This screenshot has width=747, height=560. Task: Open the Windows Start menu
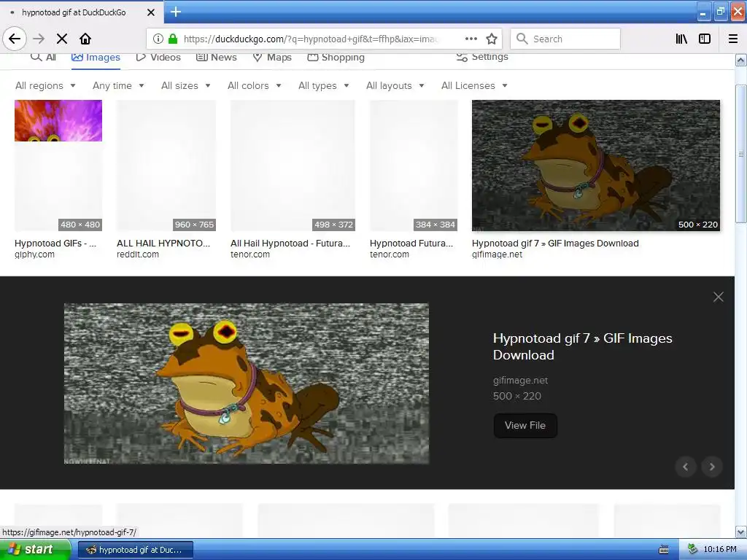(x=35, y=550)
